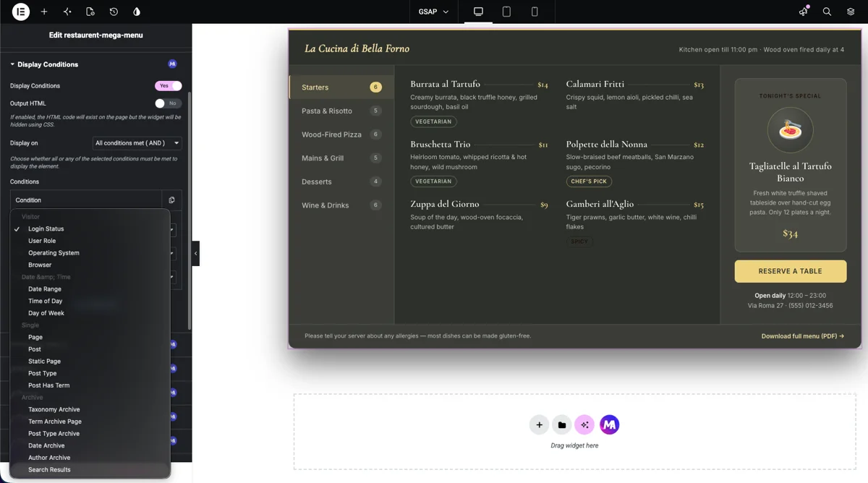Switch to desktop device view

pos(478,12)
